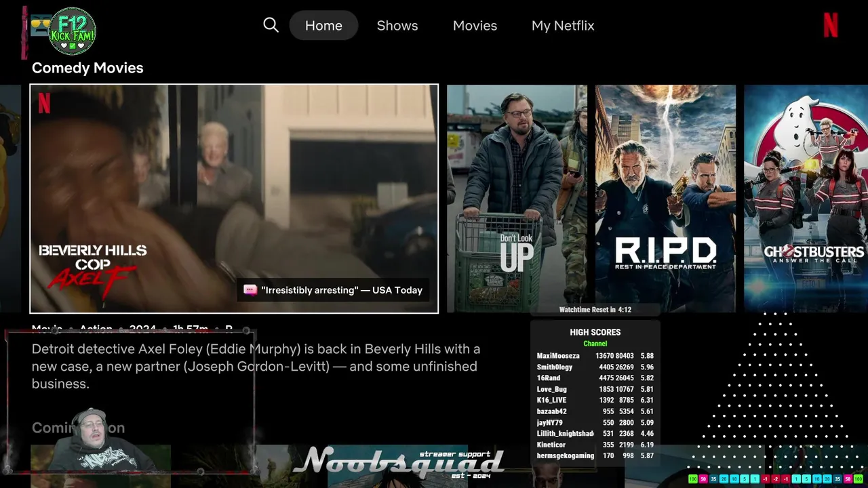
Task: Click the quote bubble icon beside USA Today review
Action: click(x=250, y=290)
